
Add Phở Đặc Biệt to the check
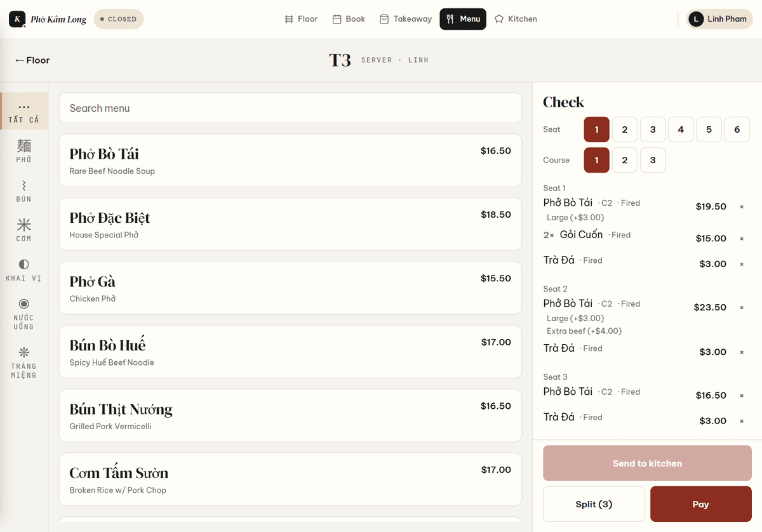click(290, 224)
